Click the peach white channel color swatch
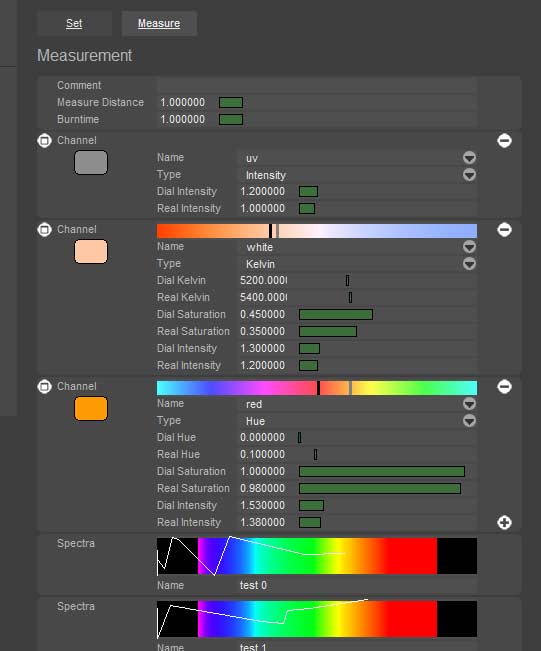Viewport: 541px width, 651px height. tap(91, 251)
